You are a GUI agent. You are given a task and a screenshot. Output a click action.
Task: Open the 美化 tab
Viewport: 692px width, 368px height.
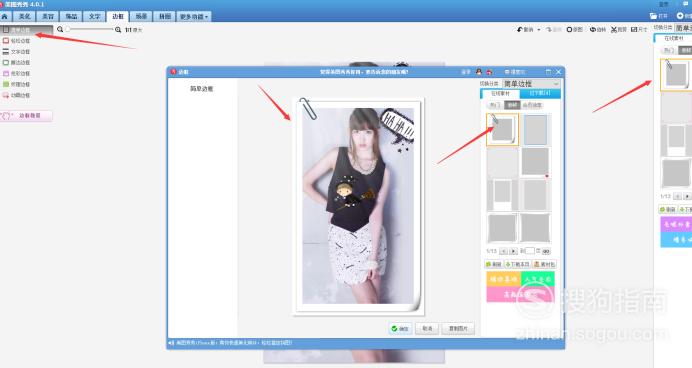(x=24, y=16)
